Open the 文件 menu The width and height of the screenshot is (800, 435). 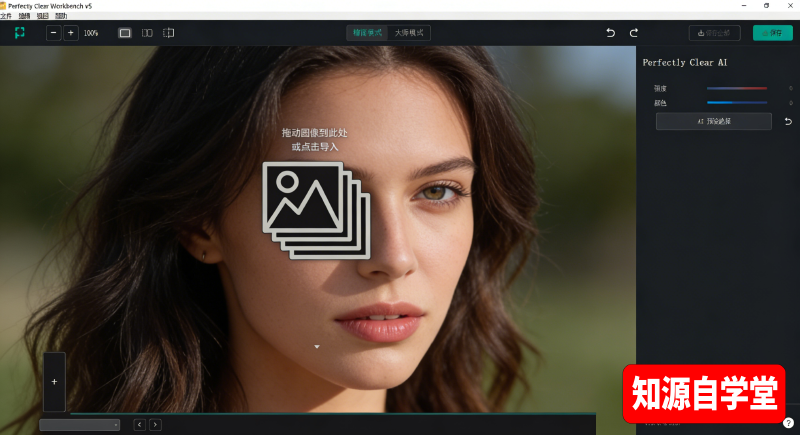(6, 16)
